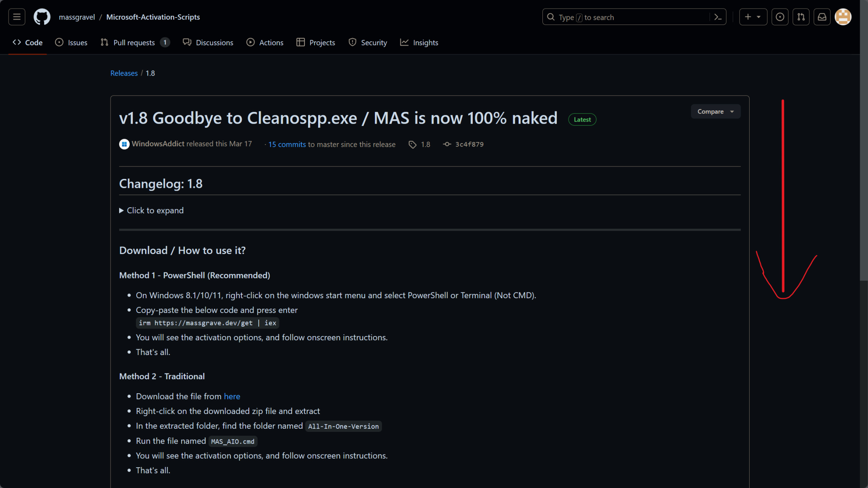868x488 pixels.
Task: View the 15 commits since release
Action: (x=287, y=144)
